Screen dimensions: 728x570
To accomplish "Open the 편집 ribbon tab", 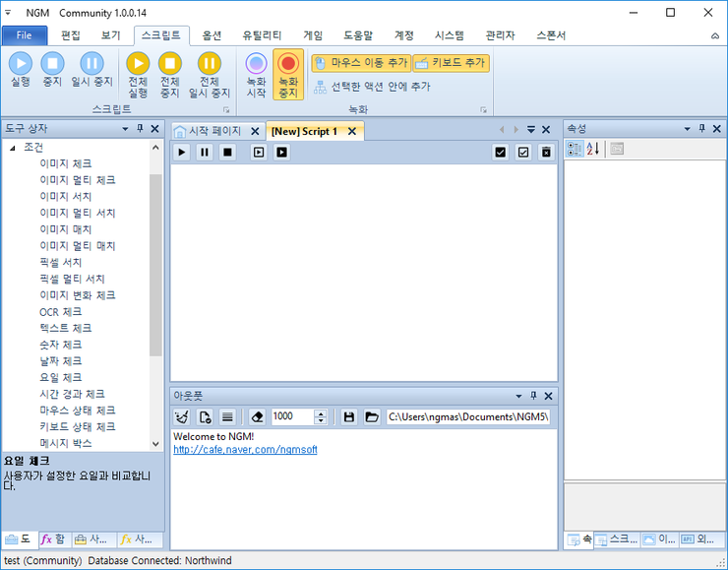I will pos(71,35).
